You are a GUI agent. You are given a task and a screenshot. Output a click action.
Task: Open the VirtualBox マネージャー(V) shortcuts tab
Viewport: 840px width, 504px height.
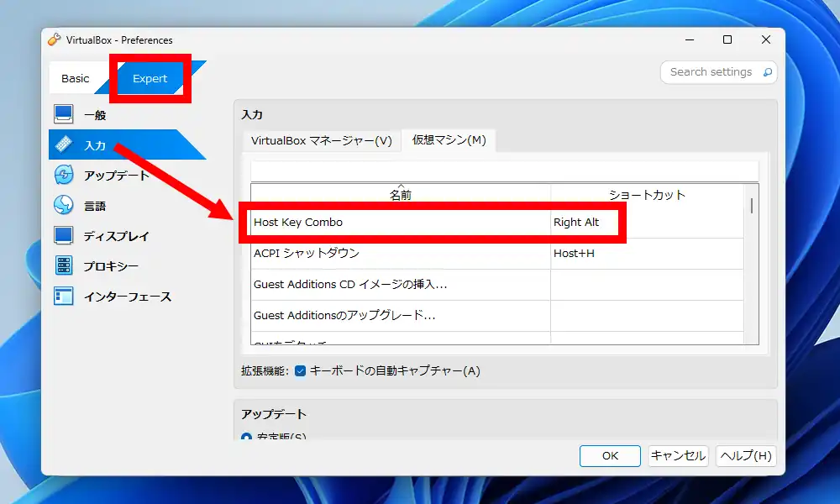pyautogui.click(x=321, y=141)
